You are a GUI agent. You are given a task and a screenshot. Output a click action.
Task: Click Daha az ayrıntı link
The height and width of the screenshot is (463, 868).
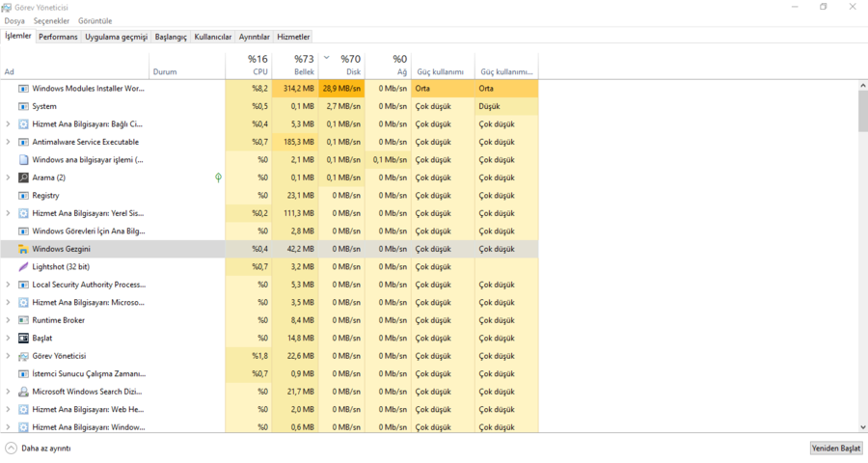46,449
